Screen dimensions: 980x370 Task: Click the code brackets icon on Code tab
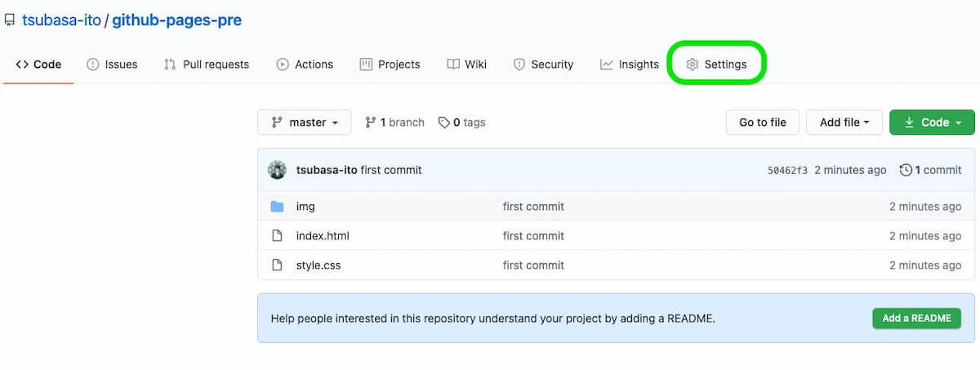tap(22, 65)
